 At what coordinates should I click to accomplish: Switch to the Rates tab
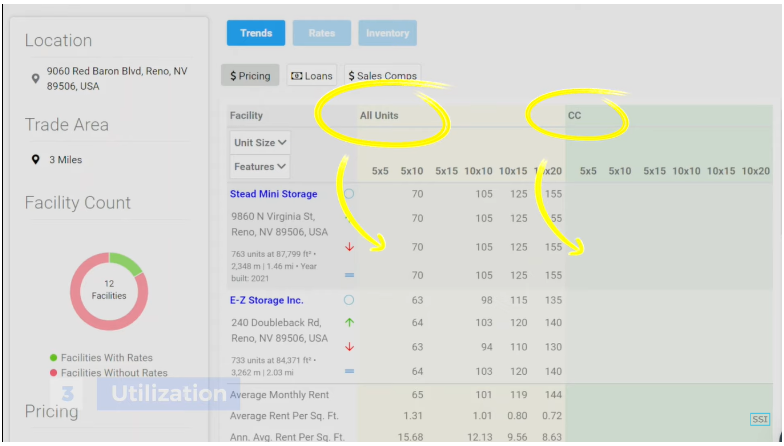[322, 33]
